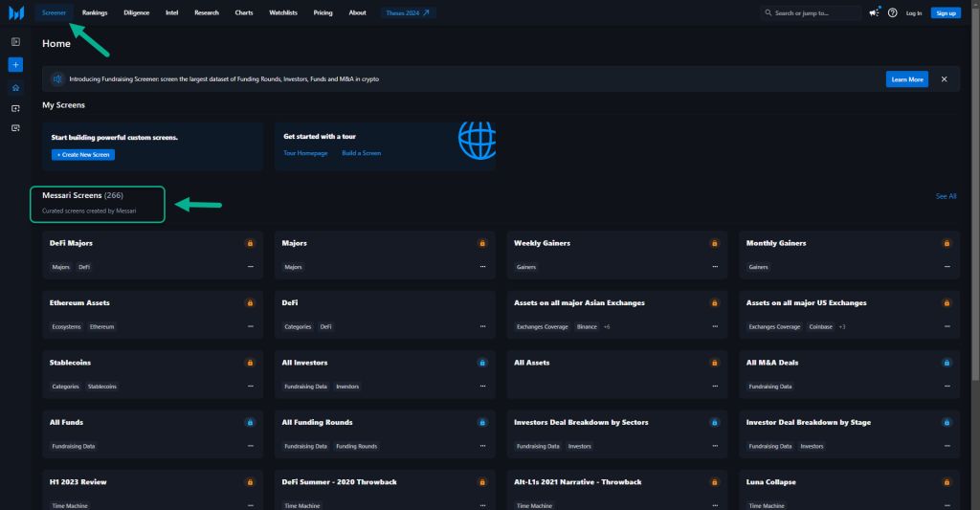Open the announcements megaphone icon
The width and height of the screenshot is (980, 510).
tap(874, 12)
